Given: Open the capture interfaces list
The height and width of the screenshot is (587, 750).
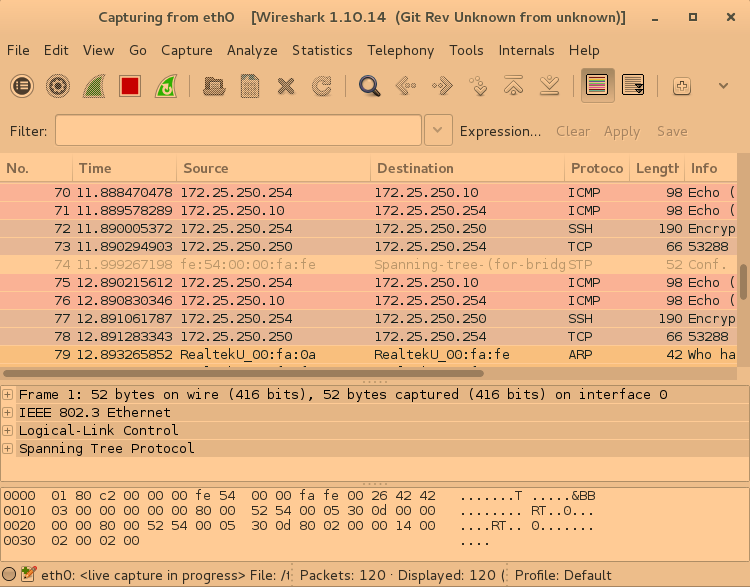Looking at the screenshot, I should click(22, 86).
